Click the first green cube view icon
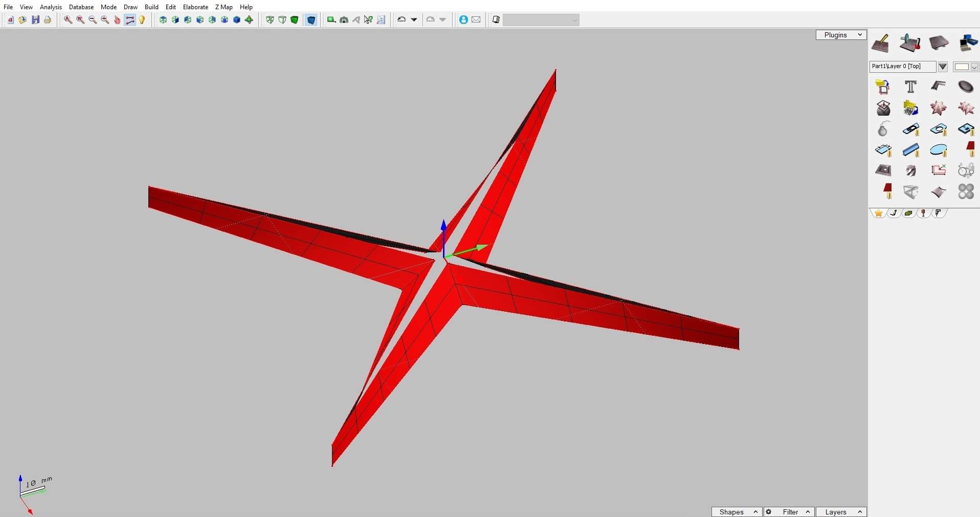 163,20
